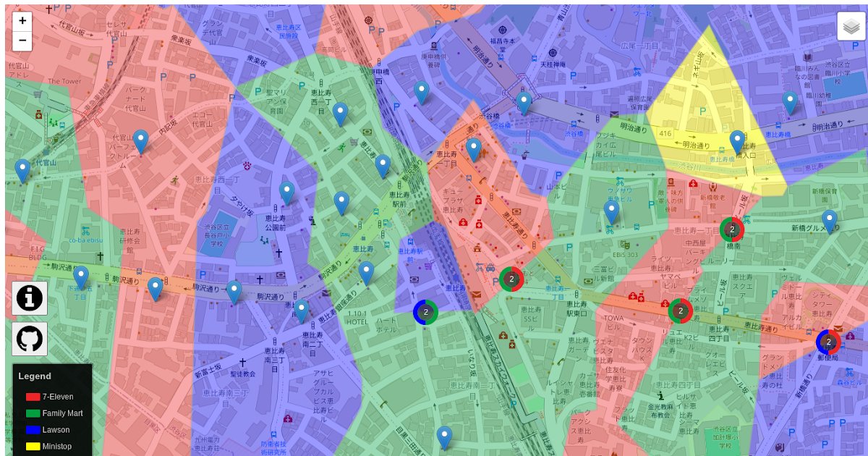The height and width of the screenshot is (456, 868).
Task: Select the marker near 新橋グルメ label
Action: pyautogui.click(x=830, y=222)
